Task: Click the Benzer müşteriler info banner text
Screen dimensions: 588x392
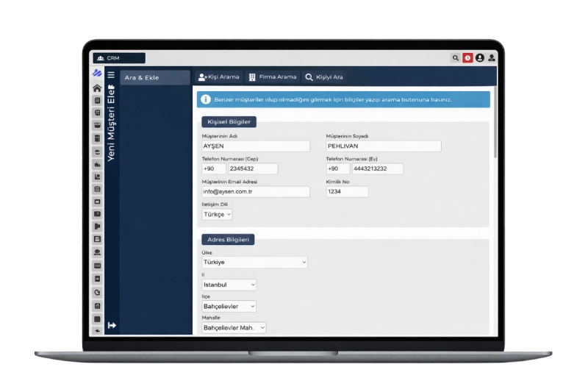Action: click(333, 99)
